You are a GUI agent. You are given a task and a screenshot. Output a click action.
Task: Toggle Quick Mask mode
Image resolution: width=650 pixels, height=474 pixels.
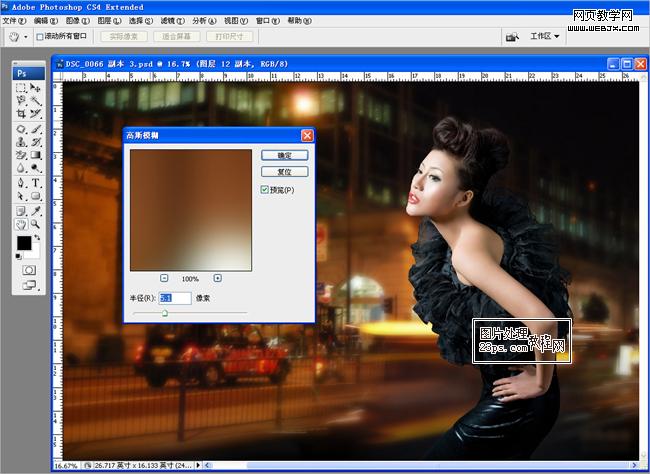29,270
